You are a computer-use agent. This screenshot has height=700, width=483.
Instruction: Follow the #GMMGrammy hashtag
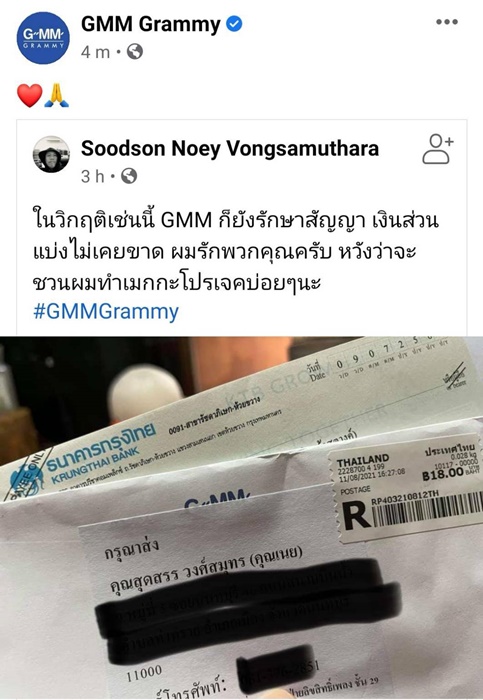tap(106, 311)
